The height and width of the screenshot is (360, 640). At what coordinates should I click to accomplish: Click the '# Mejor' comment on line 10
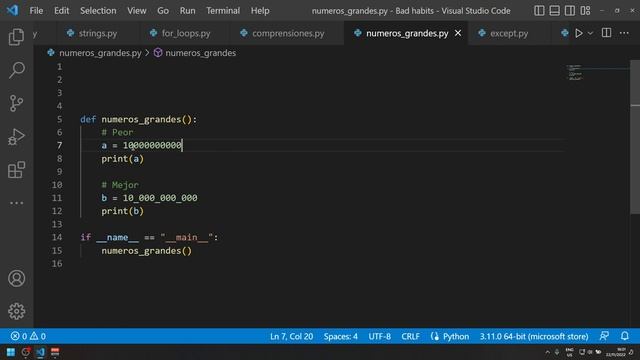(120, 185)
